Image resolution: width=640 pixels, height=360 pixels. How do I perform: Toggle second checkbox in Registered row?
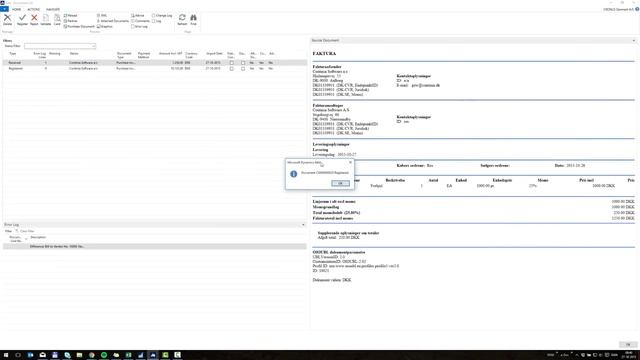[x=243, y=69]
